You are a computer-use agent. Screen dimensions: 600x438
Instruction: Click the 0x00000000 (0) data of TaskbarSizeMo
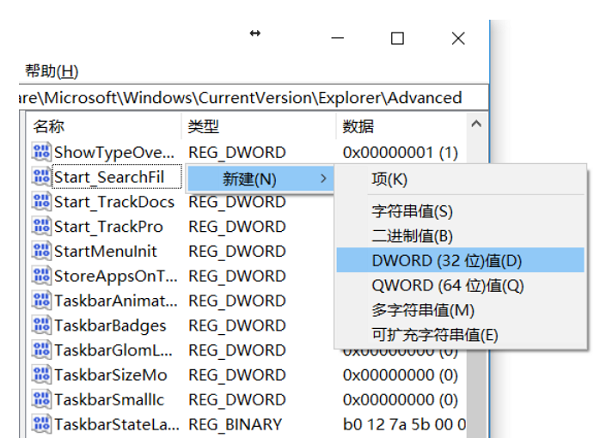click(x=400, y=375)
